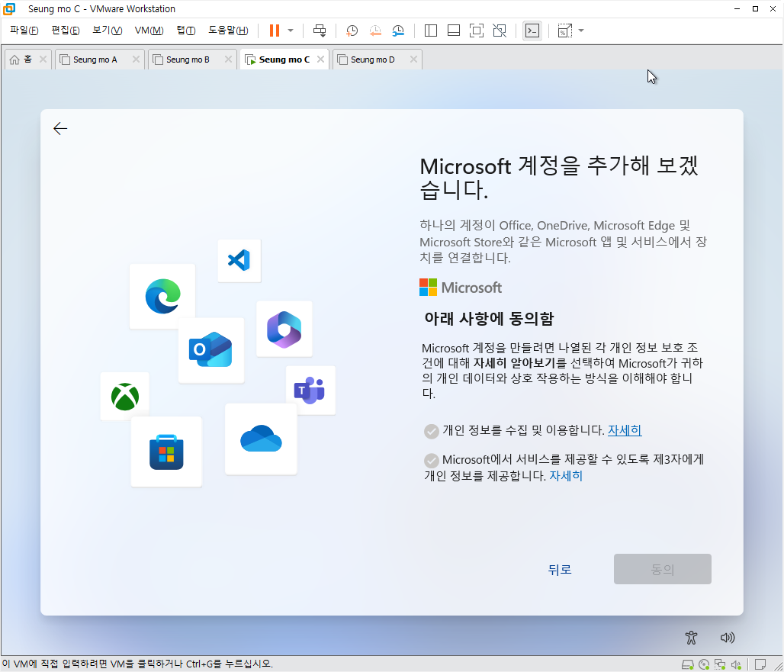Click the Microsoft Teams tile
Image resolution: width=784 pixels, height=672 pixels.
[310, 390]
